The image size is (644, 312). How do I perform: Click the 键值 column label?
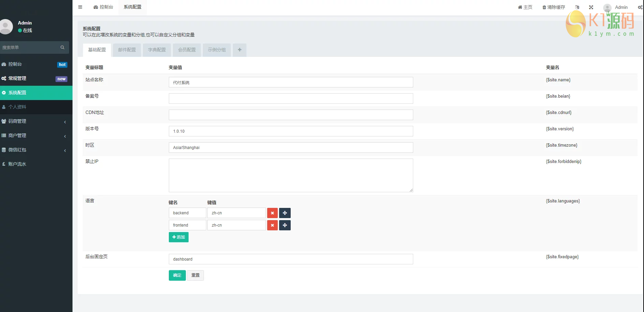[212, 202]
